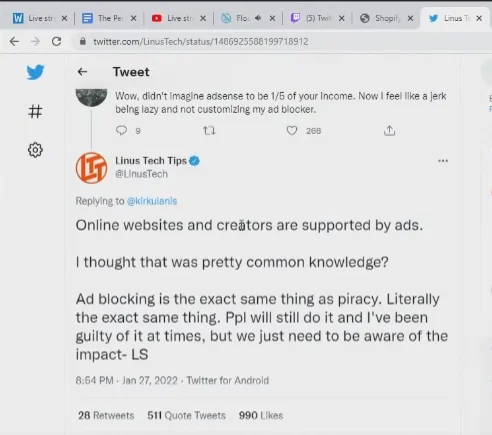Viewport: 492px width, 435px height.
Task: Close the Twitch browser tab
Action: pyautogui.click(x=341, y=18)
